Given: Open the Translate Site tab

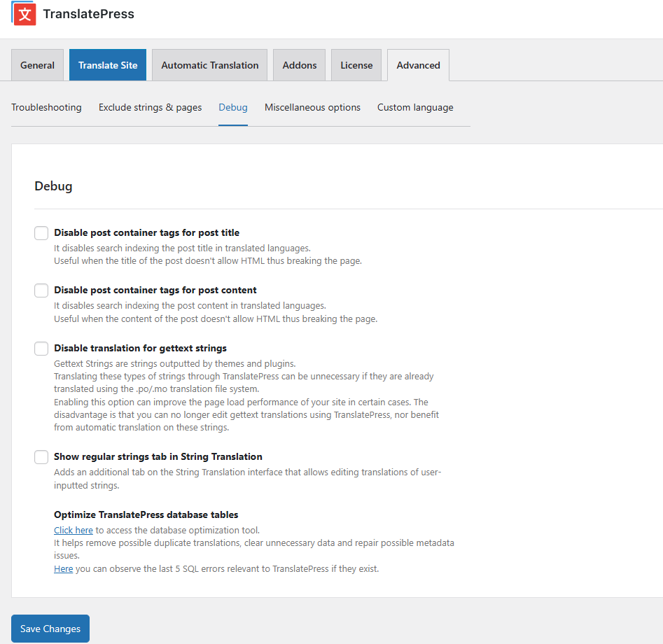Looking at the screenshot, I should point(108,65).
